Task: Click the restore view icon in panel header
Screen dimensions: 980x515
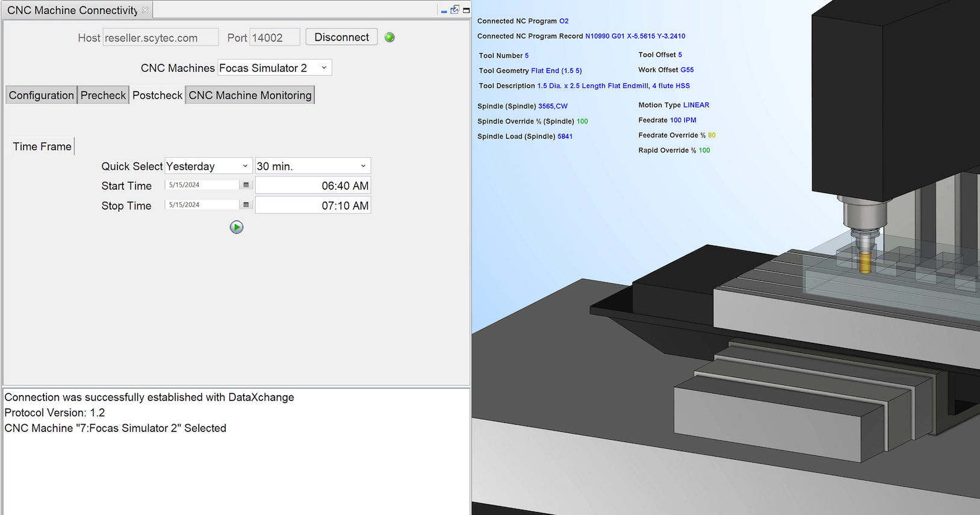Action: pos(455,10)
